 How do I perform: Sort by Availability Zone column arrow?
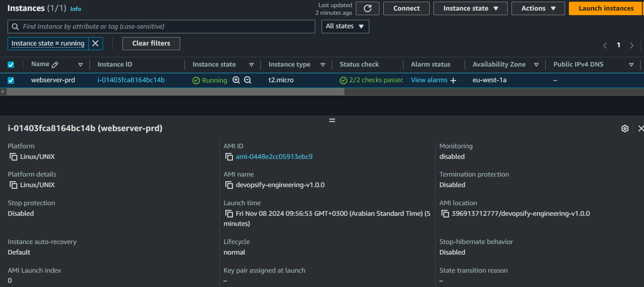[x=536, y=65]
